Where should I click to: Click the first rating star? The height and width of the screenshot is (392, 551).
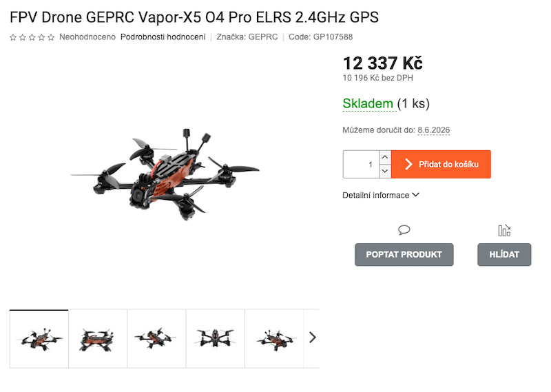tap(13, 37)
